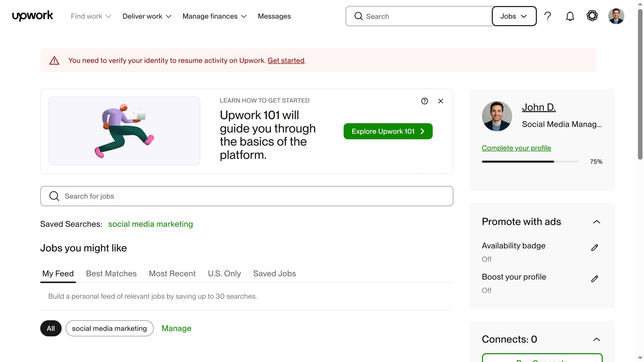
Task: Click Off under Availability badge
Action: click(x=487, y=259)
